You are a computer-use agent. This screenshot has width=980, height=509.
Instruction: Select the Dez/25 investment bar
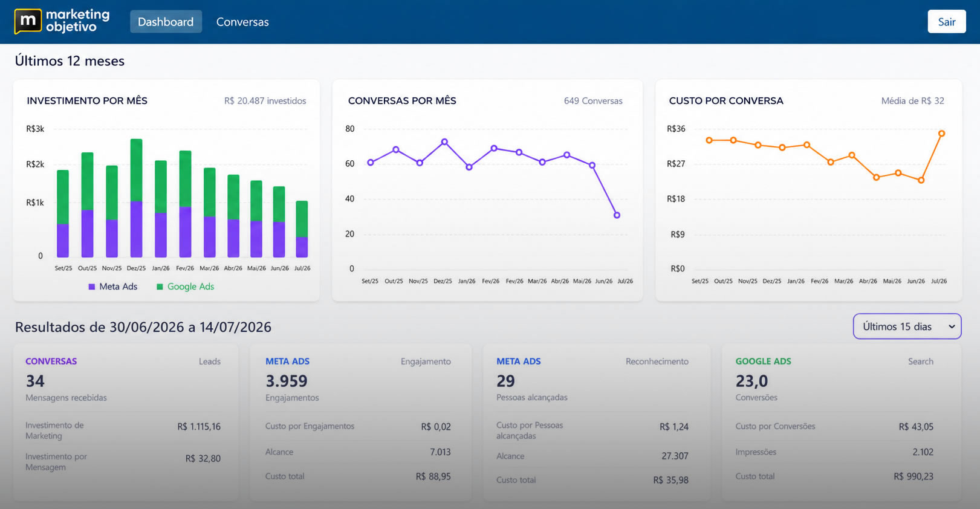137,198
